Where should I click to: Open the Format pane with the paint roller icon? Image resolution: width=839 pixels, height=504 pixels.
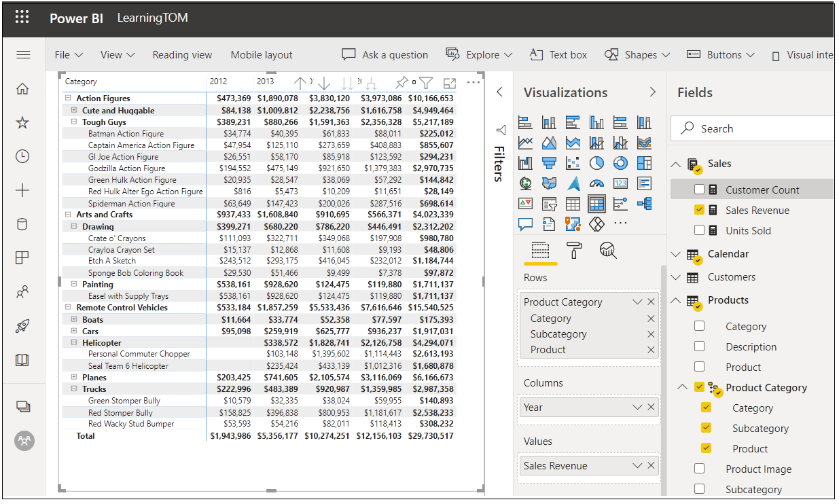574,251
